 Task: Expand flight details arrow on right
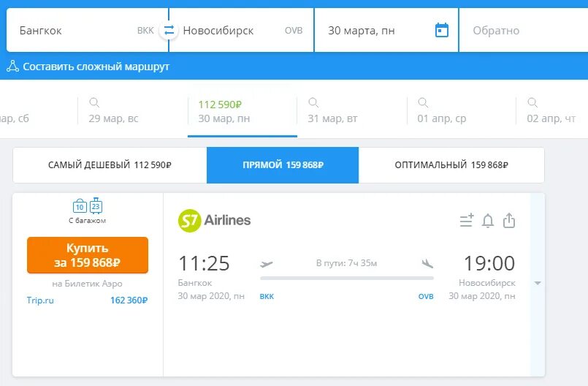pos(538,283)
